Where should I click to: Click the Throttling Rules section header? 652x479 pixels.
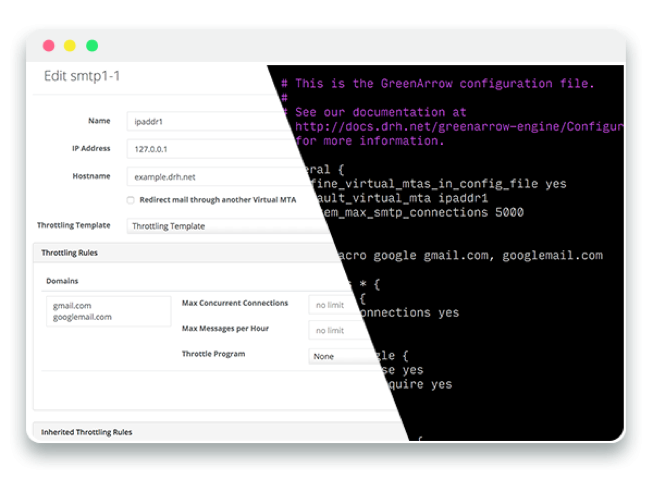click(187, 253)
